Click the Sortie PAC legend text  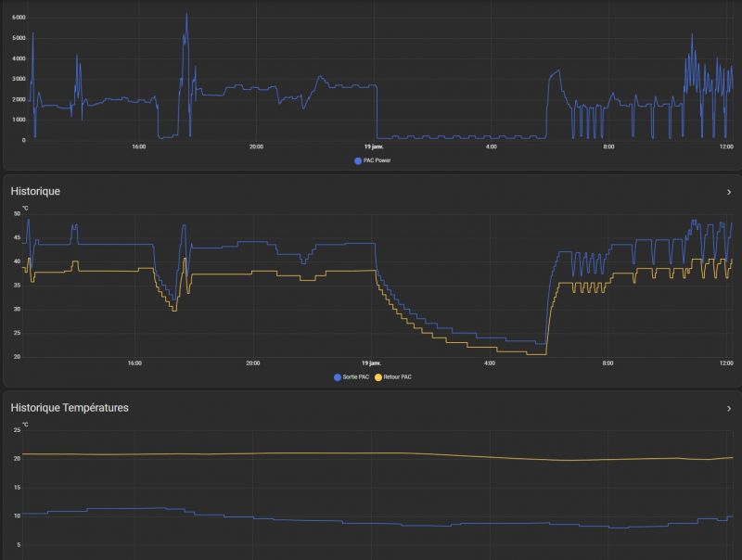click(x=356, y=377)
